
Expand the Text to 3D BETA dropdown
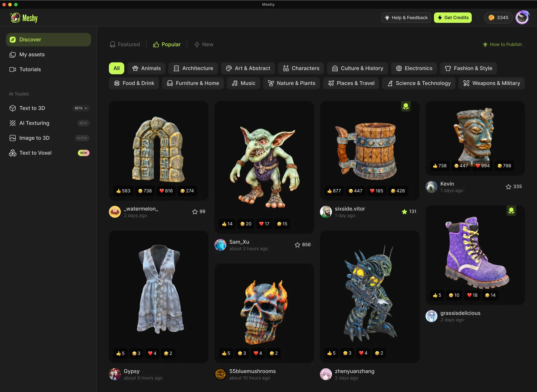click(x=81, y=108)
